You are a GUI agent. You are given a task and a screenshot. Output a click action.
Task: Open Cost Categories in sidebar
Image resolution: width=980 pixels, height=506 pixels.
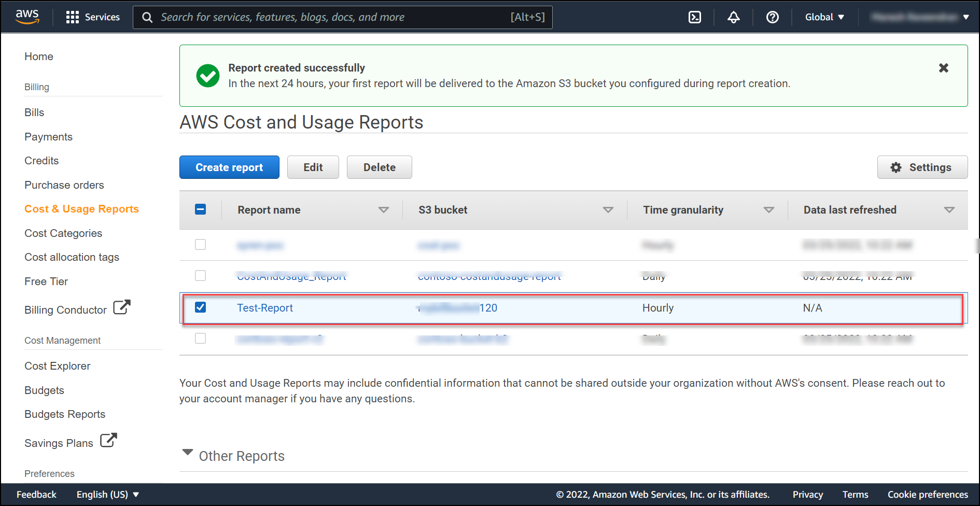click(x=63, y=233)
